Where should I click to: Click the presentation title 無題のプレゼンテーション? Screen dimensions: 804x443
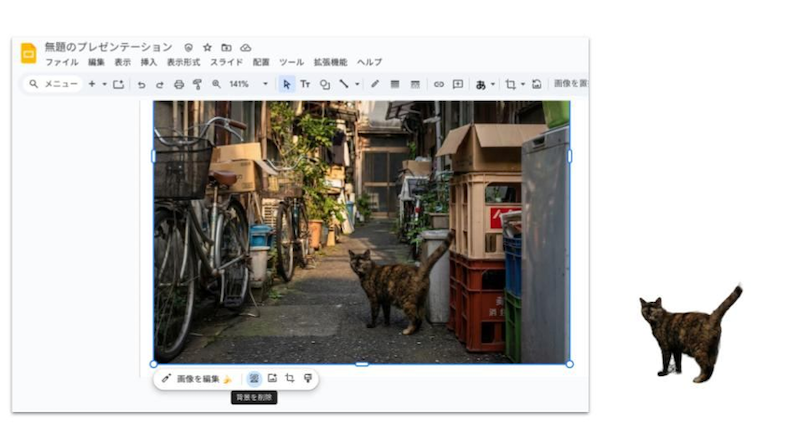click(108, 47)
